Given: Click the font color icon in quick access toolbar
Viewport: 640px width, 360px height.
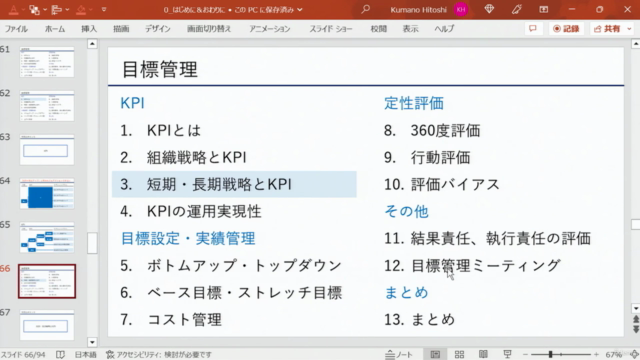Looking at the screenshot, I should coord(13,9).
